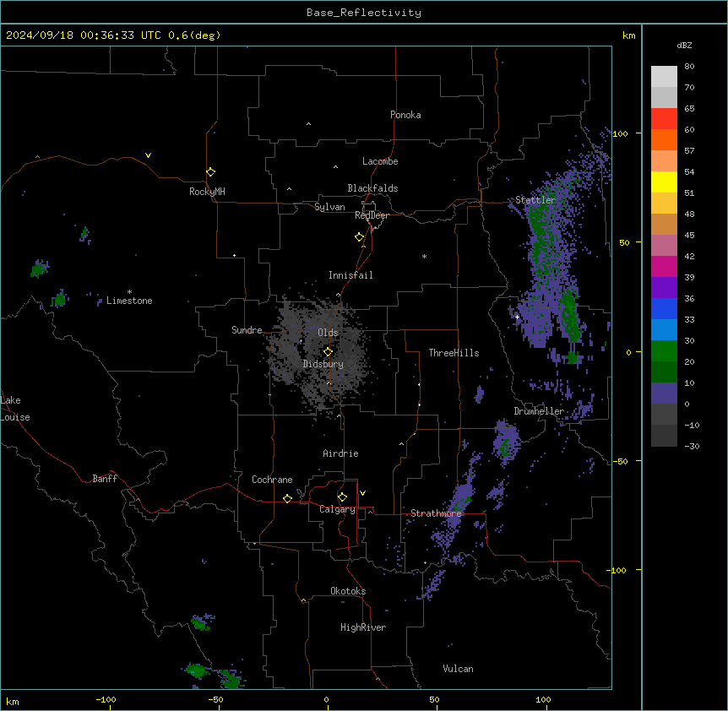
Task: Pick the bright green 30-20 dBZ legend swatch
Action: (664, 351)
